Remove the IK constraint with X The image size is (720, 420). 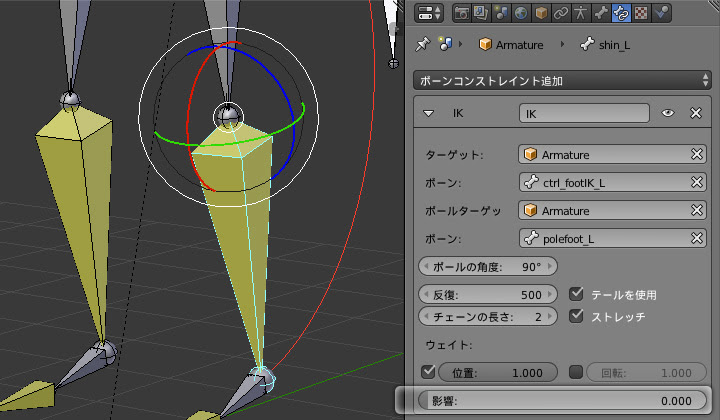(696, 113)
